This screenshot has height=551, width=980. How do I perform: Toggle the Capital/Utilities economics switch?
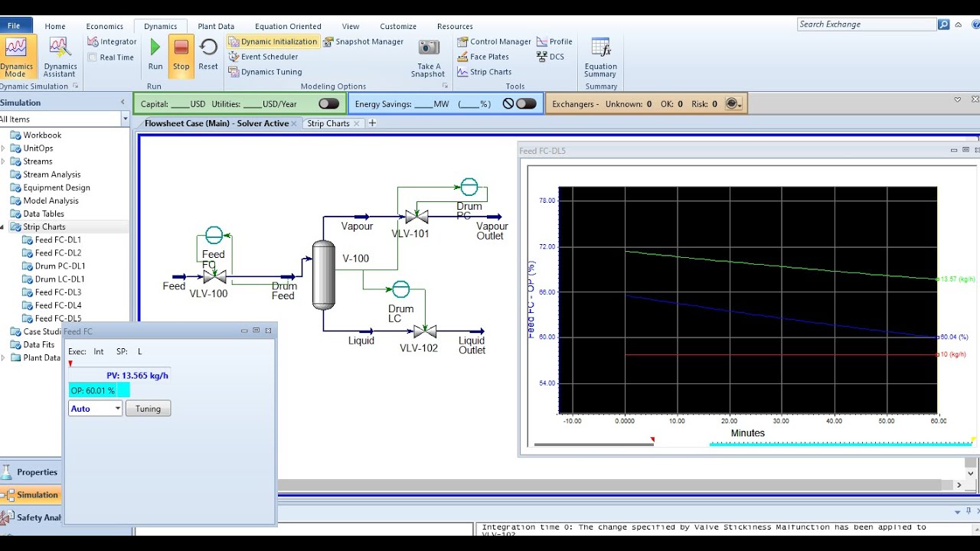(x=328, y=103)
